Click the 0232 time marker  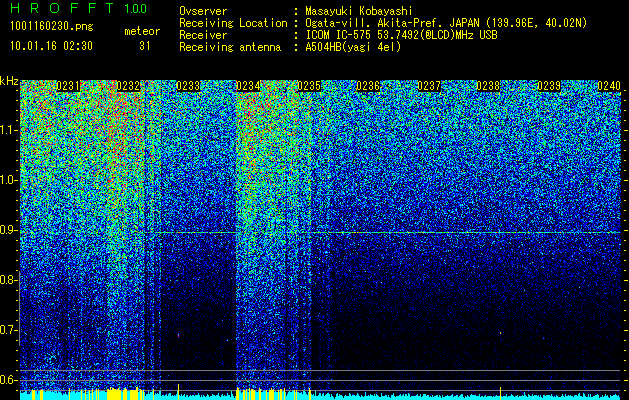128,86
